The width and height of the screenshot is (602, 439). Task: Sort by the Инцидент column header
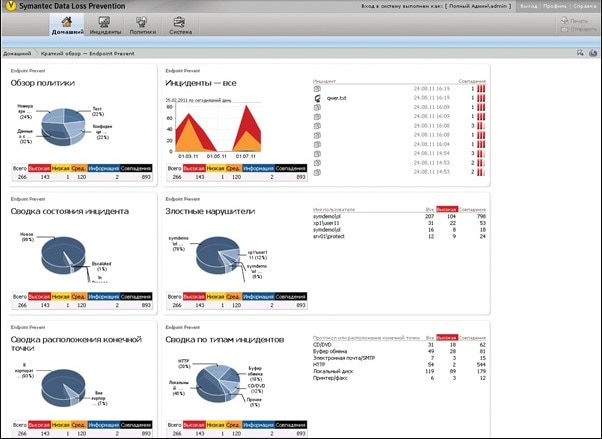[x=324, y=81]
